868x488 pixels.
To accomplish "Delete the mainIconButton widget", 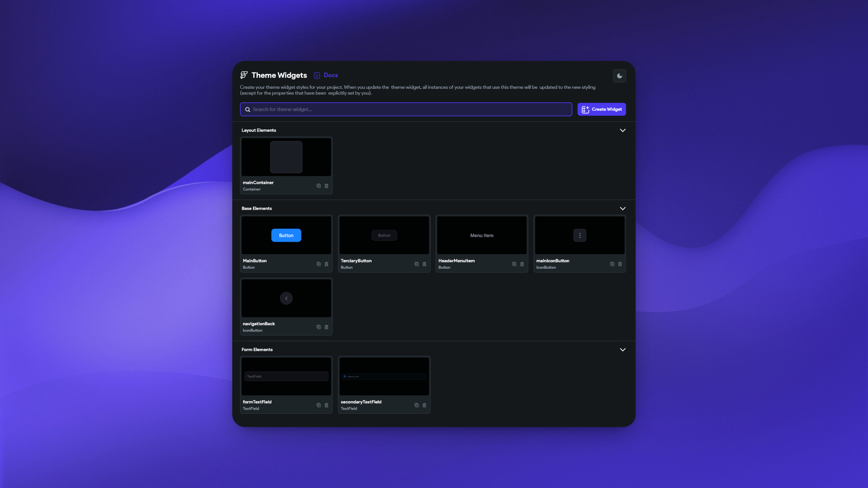I will (620, 264).
